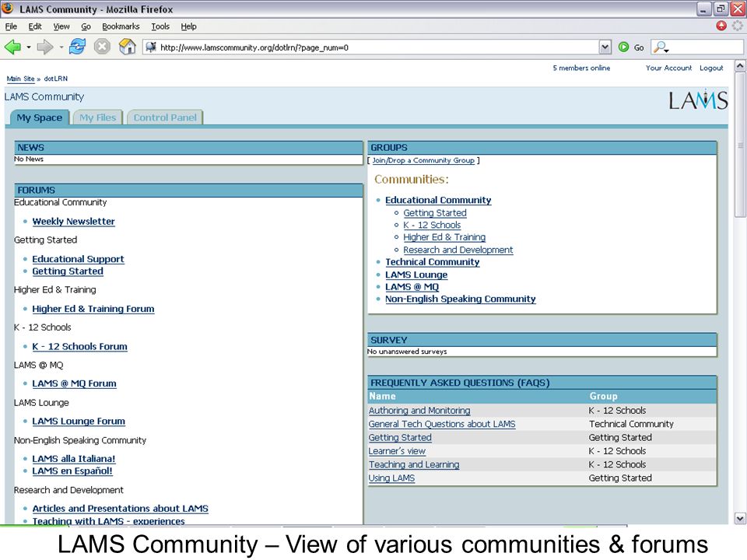Click the search magnifier icon
Image resolution: width=747 pixels, height=560 pixels.
[x=661, y=47]
